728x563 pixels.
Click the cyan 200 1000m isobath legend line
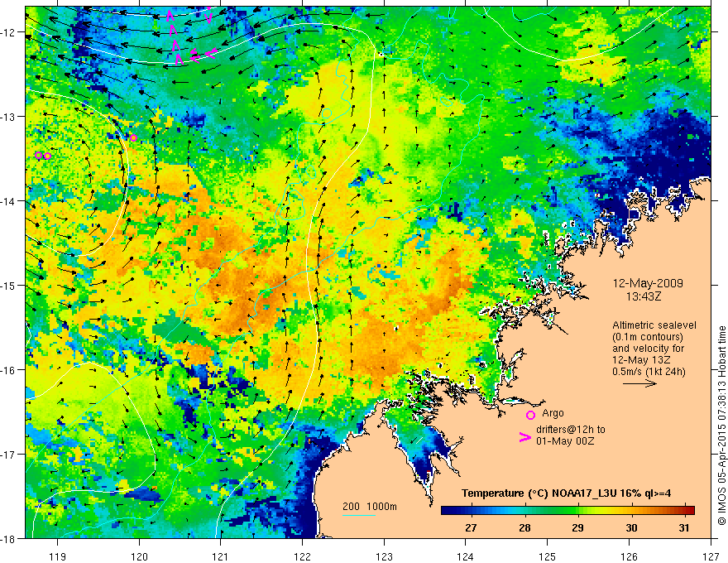coord(359,515)
